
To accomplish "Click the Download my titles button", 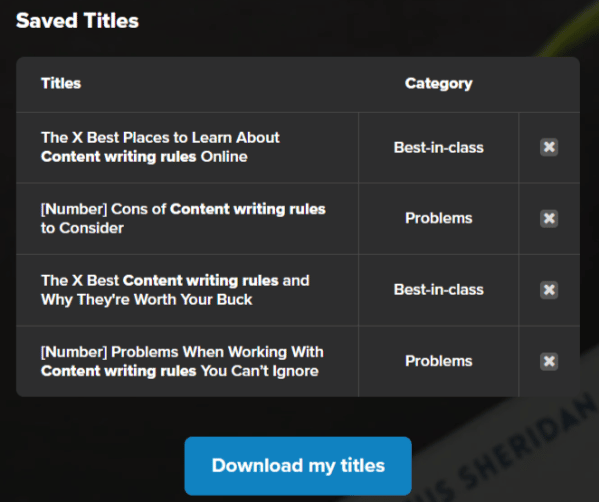I will coord(298,466).
